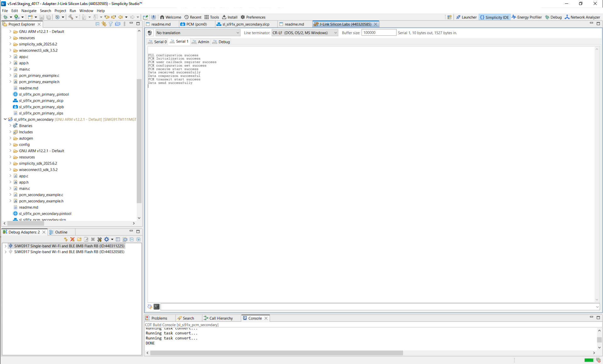
Task: Toggle Link with Editor in Project Explorer
Action: (104, 24)
